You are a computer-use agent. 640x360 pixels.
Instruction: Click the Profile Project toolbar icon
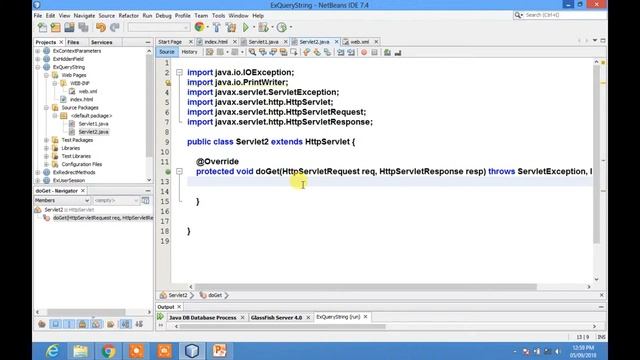pos(282,27)
